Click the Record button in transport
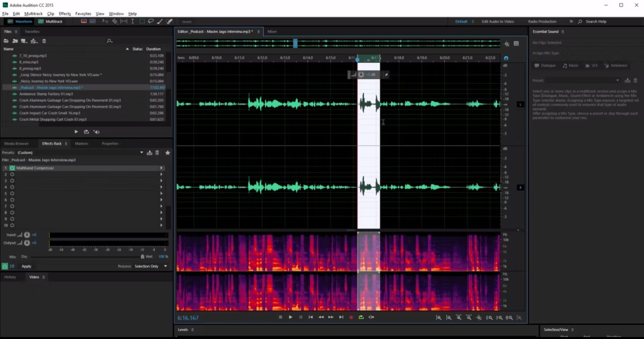This screenshot has height=339, width=644. [x=351, y=317]
